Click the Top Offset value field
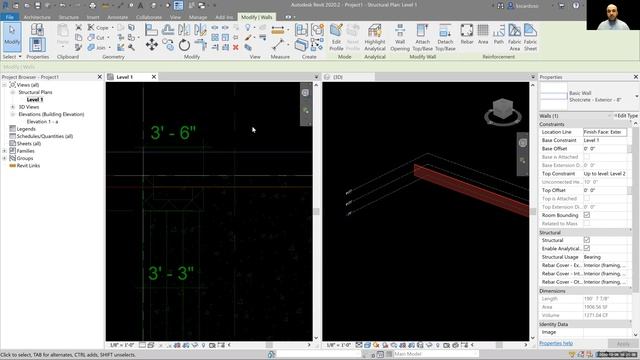 605,190
